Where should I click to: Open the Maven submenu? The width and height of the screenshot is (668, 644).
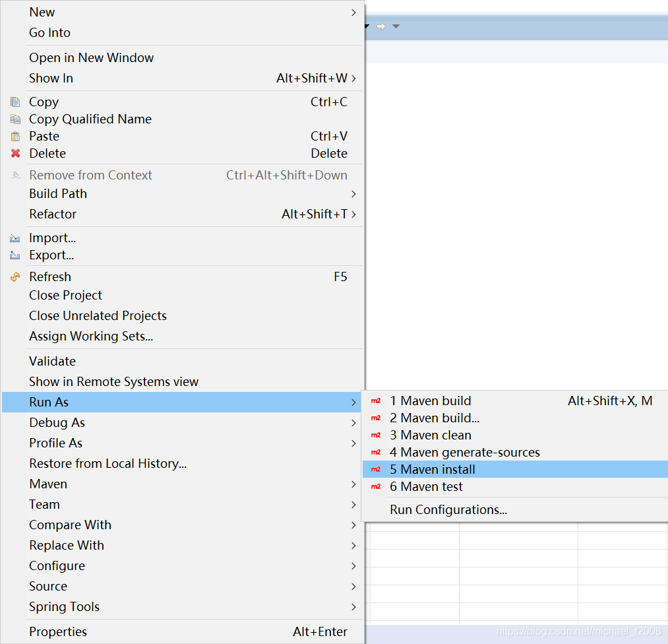tap(183, 484)
